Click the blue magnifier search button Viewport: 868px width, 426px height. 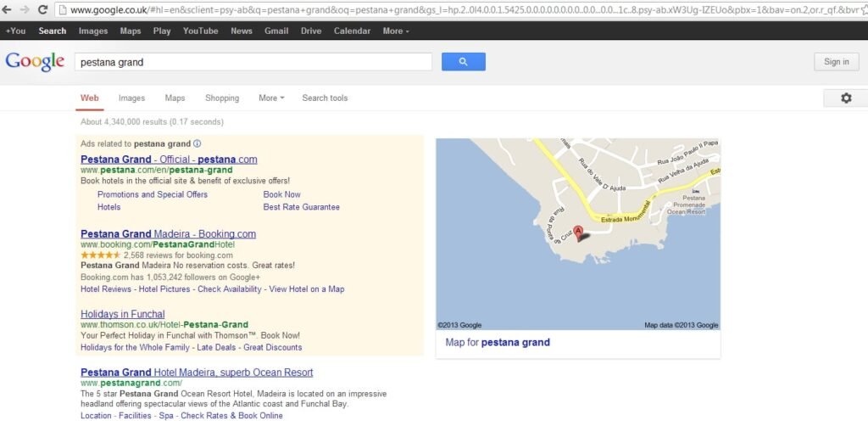tap(463, 62)
